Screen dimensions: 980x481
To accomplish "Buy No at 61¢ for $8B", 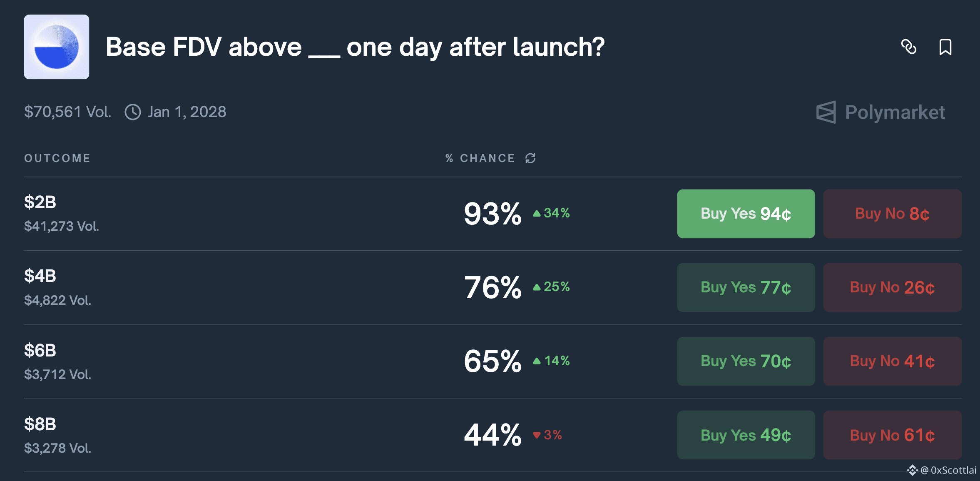I will 892,435.
